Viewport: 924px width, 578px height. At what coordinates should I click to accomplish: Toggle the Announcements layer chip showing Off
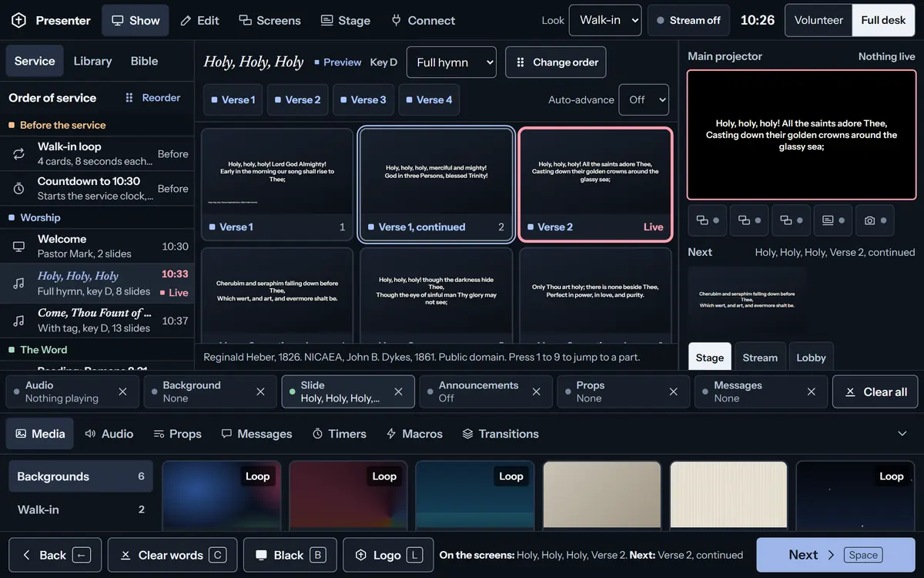tap(486, 391)
